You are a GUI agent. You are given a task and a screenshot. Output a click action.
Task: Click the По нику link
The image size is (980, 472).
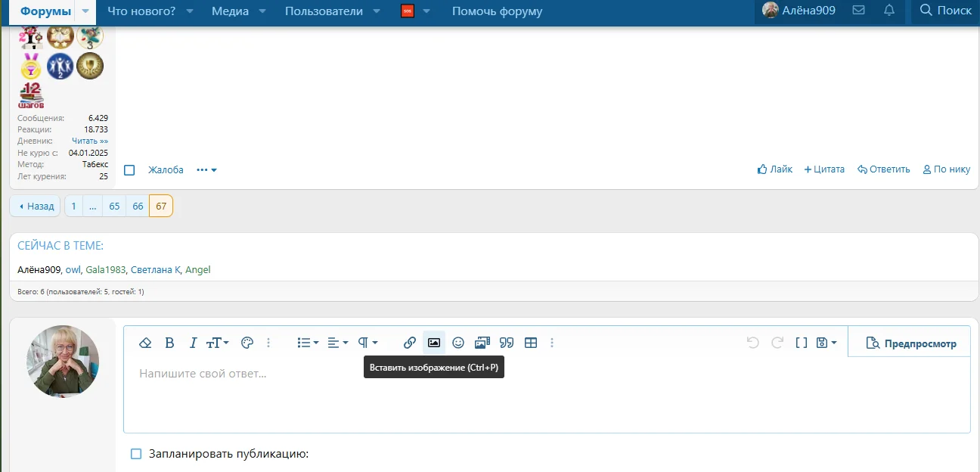[x=947, y=169]
